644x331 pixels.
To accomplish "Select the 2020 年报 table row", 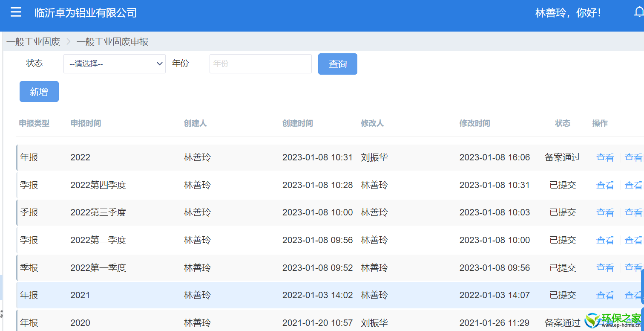I will tap(330, 321).
